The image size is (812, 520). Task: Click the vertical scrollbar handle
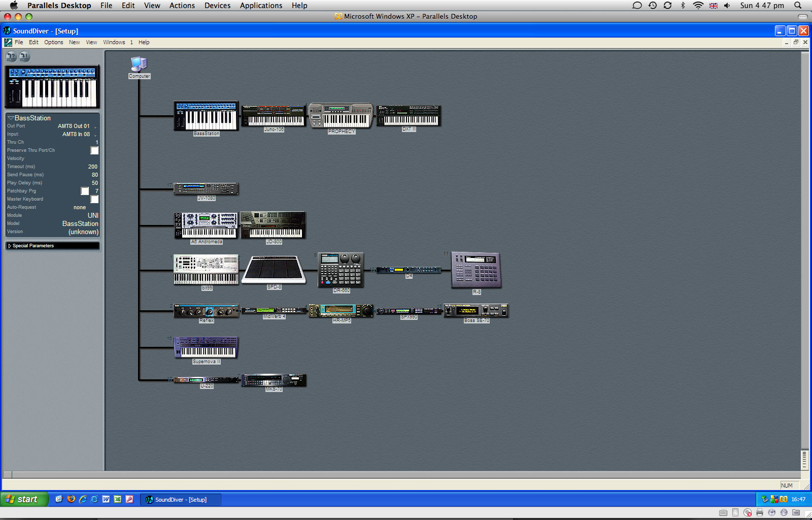804,459
